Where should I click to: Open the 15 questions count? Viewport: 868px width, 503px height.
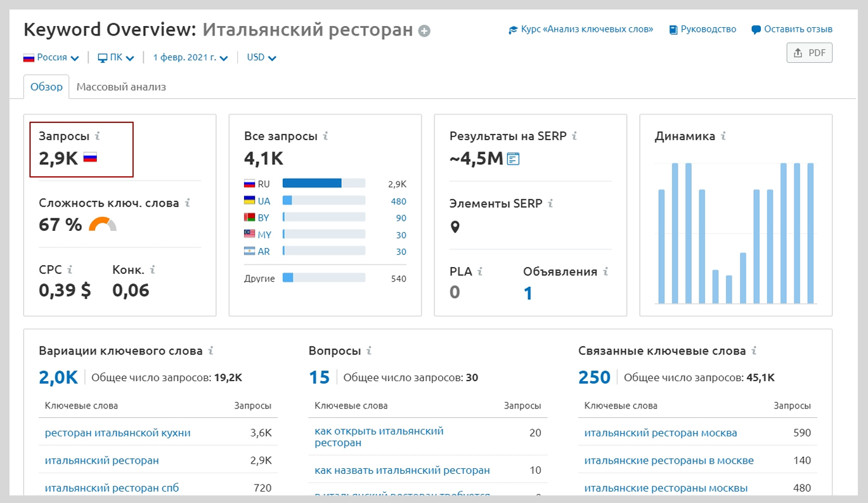[x=320, y=377]
